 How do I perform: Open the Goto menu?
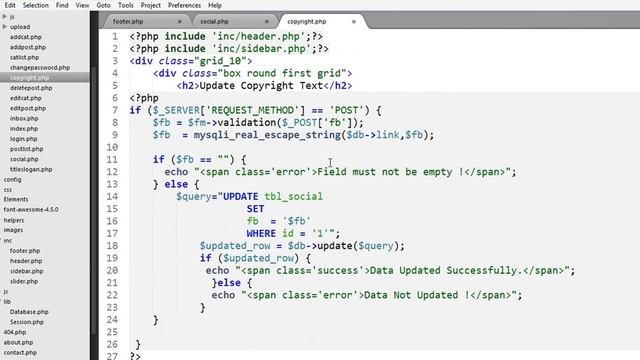tap(103, 5)
